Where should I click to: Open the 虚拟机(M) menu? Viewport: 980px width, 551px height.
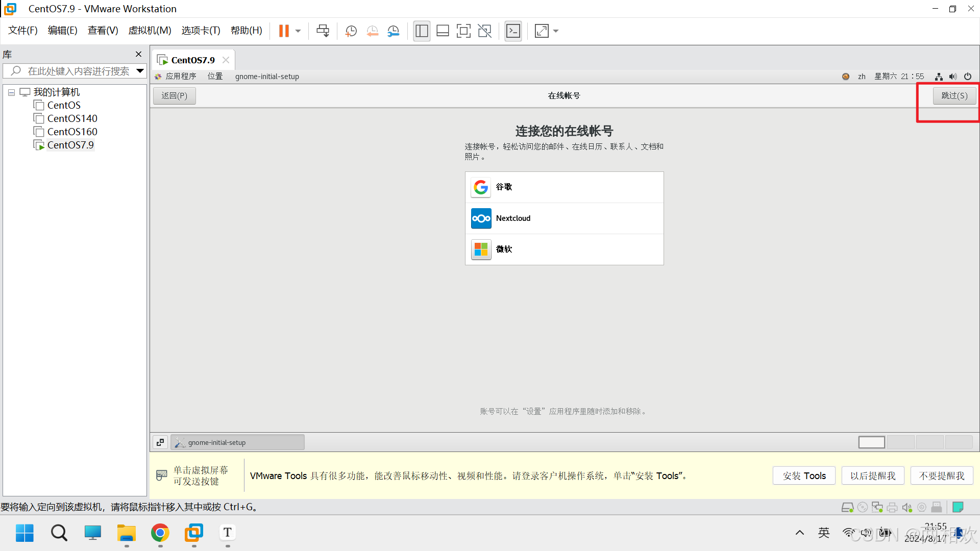tap(150, 31)
